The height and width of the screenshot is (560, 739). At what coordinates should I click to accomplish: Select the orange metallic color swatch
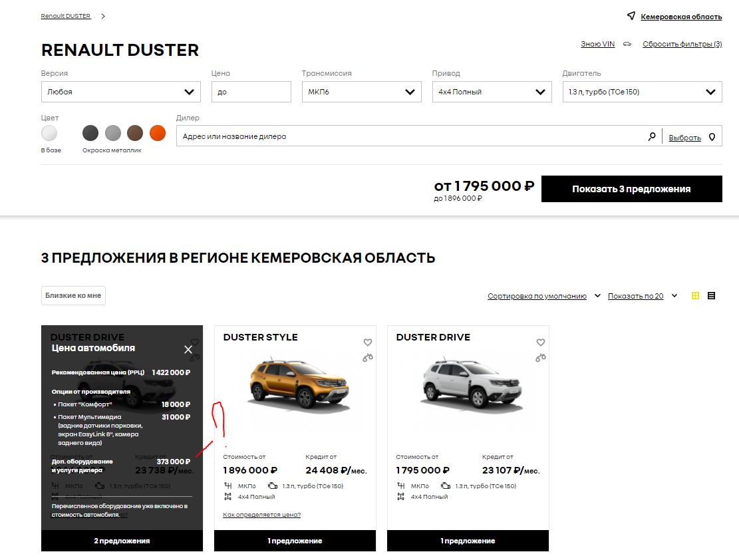pos(158,134)
